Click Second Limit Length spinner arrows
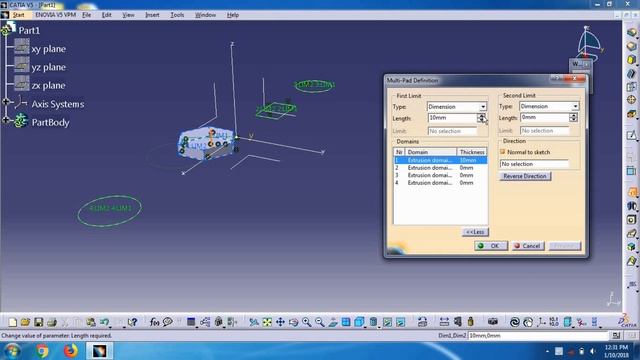This screenshot has height=360, width=640. 573,118
